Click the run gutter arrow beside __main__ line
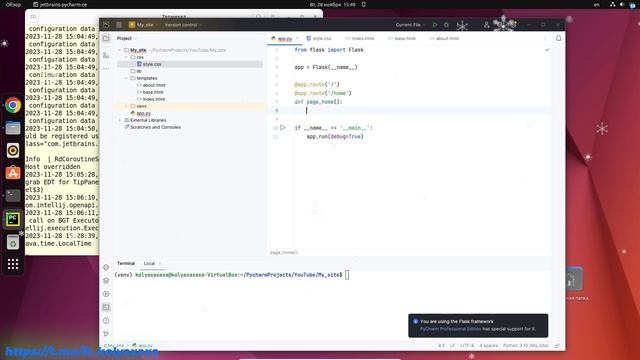640x360 pixels. click(282, 127)
